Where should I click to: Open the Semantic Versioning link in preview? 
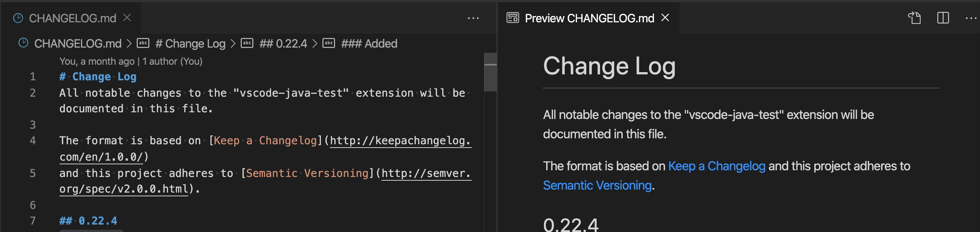[597, 185]
